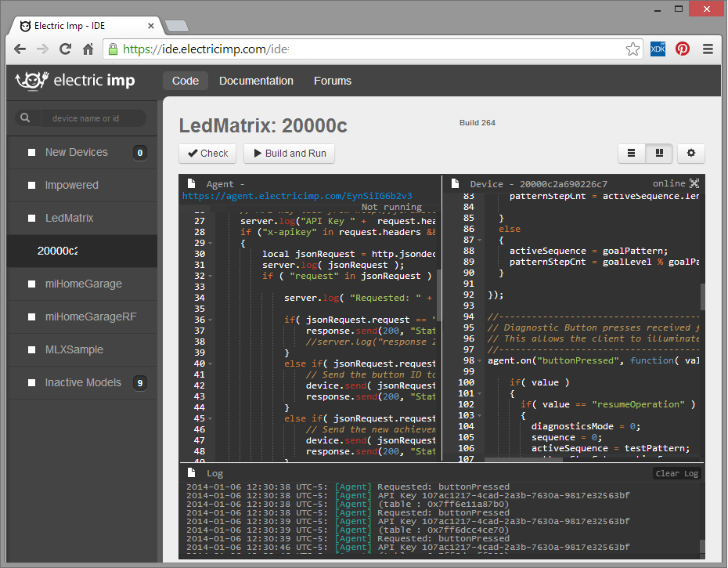Clear the log with Clear Log
Image resolution: width=728 pixels, height=568 pixels.
676,473
